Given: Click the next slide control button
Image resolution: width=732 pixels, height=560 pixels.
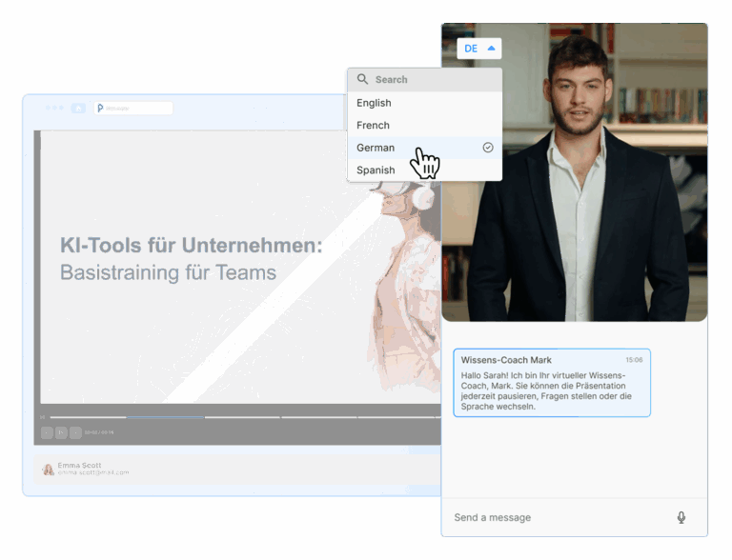Looking at the screenshot, I should tap(75, 432).
